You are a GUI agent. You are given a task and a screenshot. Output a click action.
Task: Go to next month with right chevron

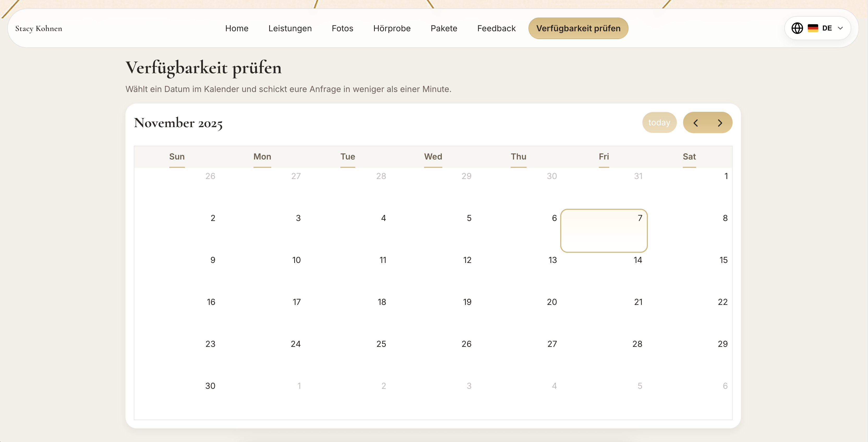(x=720, y=122)
